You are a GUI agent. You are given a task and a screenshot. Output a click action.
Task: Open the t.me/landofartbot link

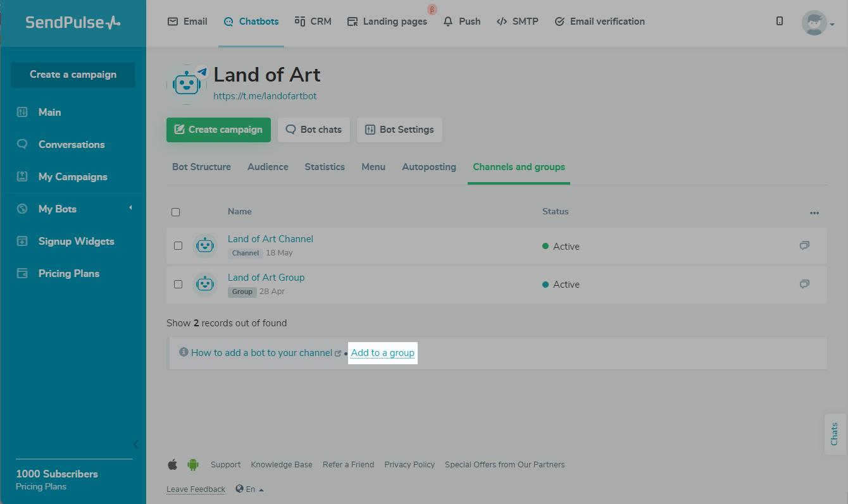[x=265, y=96]
